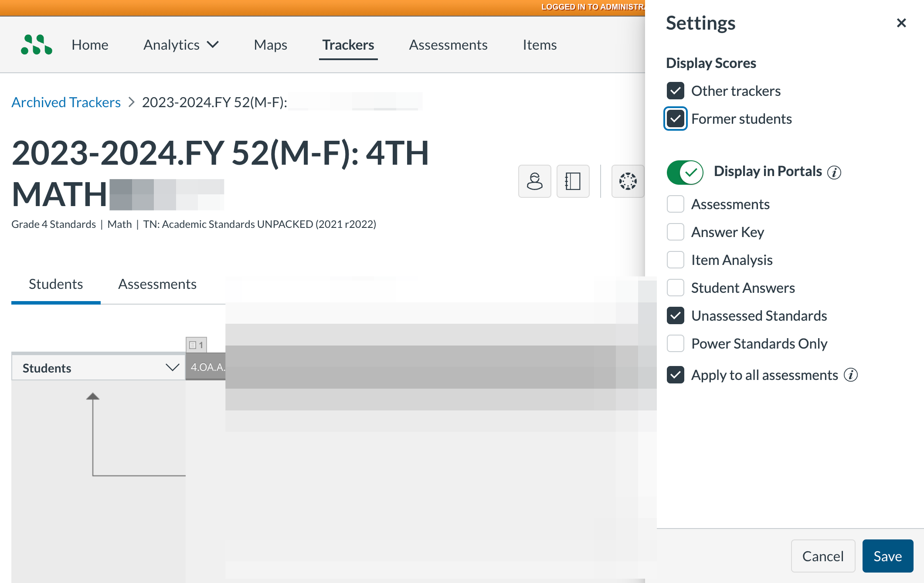Image resolution: width=924 pixels, height=583 pixels.
Task: Check the Assessments checkbox in Settings
Action: (x=675, y=204)
